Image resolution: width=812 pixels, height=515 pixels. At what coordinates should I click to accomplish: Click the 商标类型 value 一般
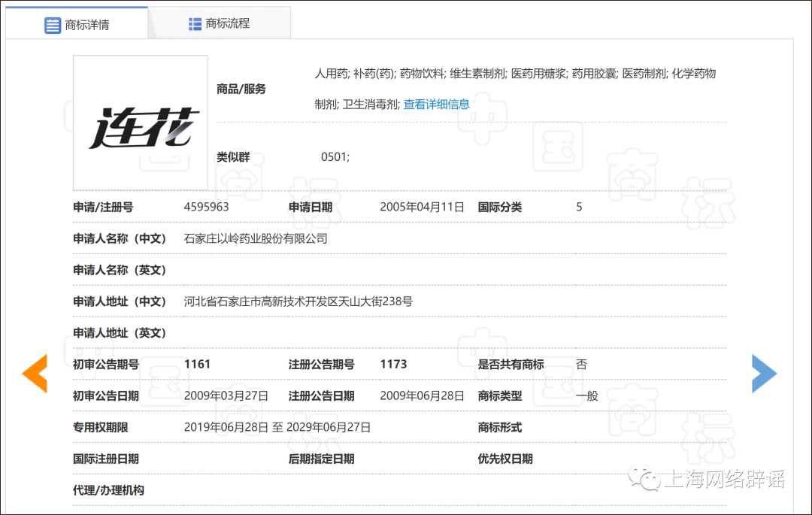tap(589, 395)
